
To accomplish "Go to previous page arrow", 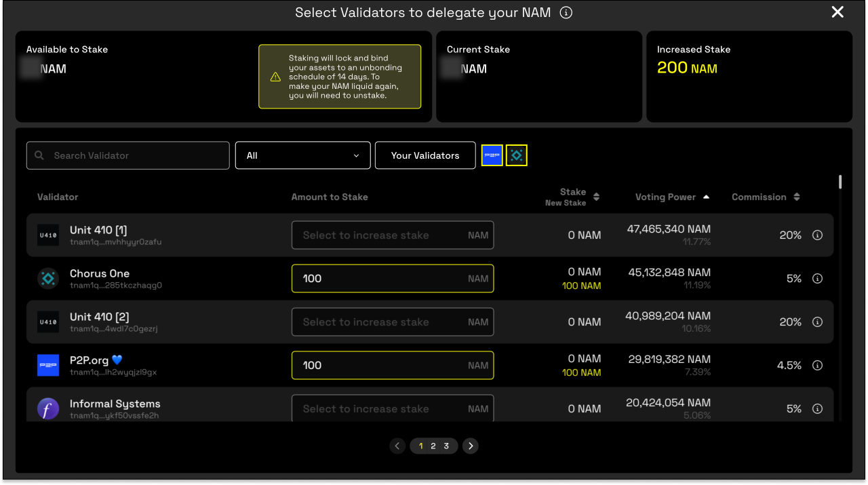I will click(x=397, y=446).
